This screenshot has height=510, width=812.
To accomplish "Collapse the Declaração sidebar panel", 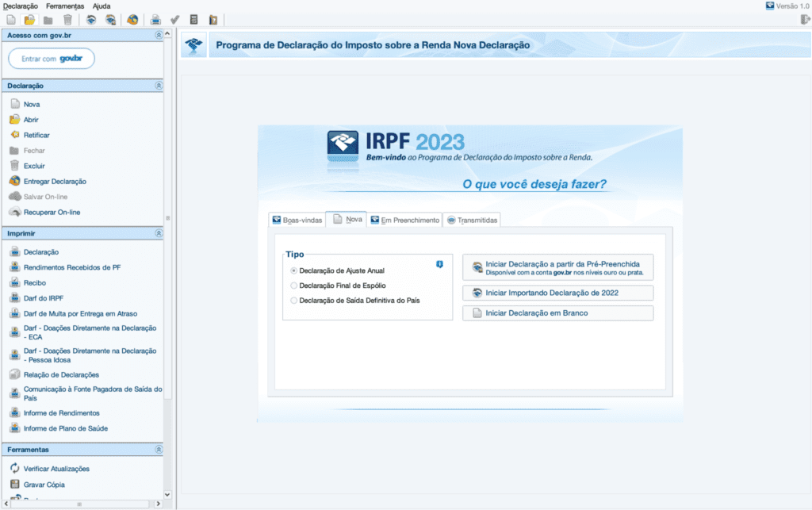I will pyautogui.click(x=159, y=86).
